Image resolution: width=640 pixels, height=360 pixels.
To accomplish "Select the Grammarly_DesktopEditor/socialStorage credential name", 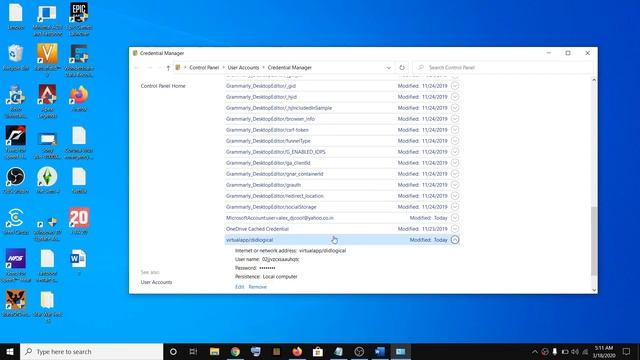I will (271, 207).
